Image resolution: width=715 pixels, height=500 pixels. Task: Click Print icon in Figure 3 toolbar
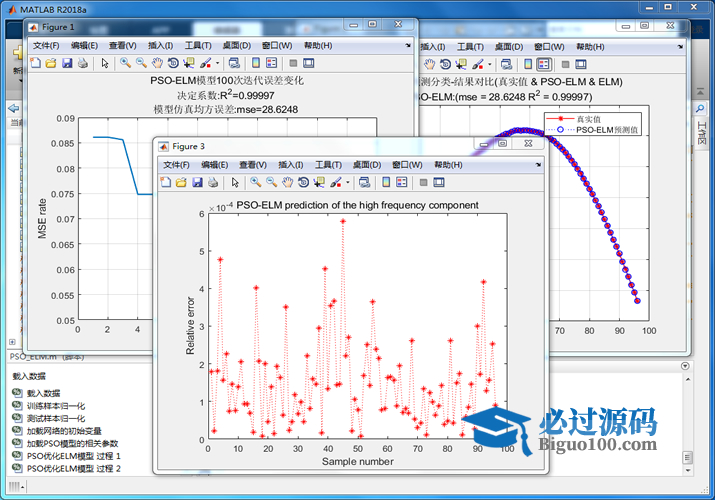pyautogui.click(x=212, y=182)
